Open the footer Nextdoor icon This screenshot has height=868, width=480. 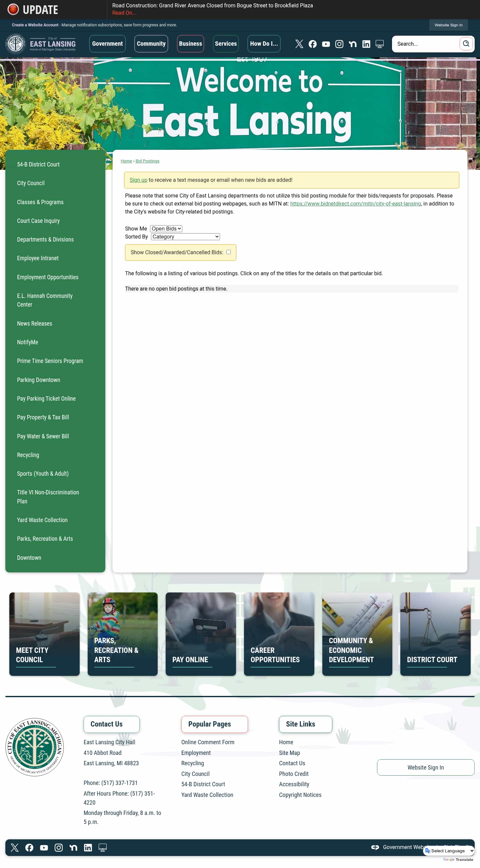(x=73, y=847)
